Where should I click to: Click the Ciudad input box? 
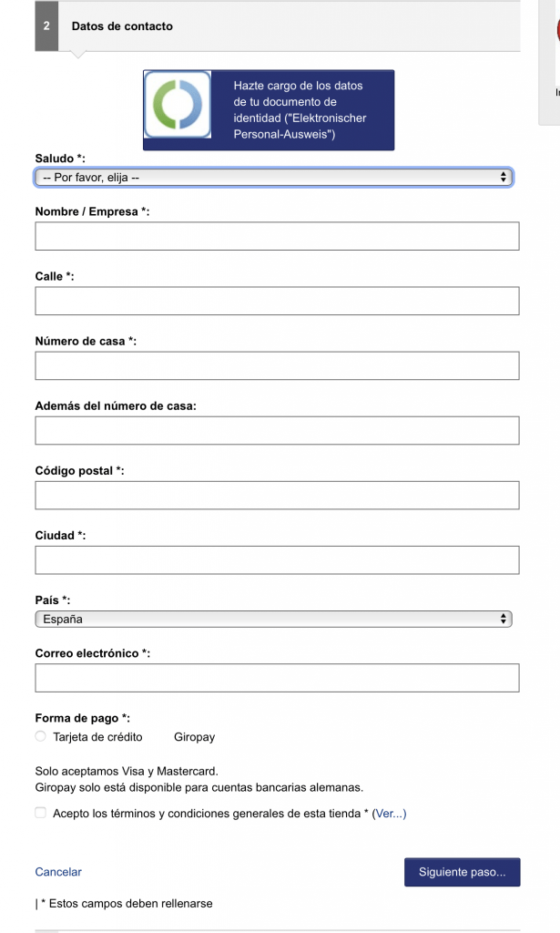277,559
